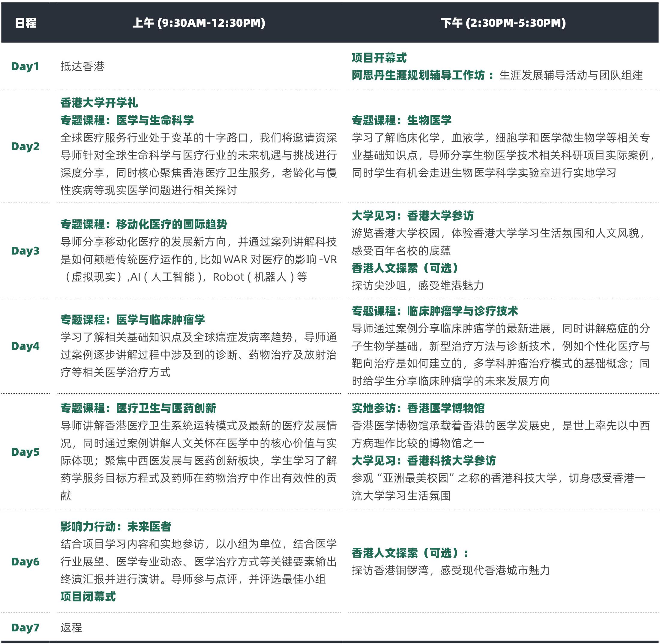Click the 日程 column header

coord(25,23)
